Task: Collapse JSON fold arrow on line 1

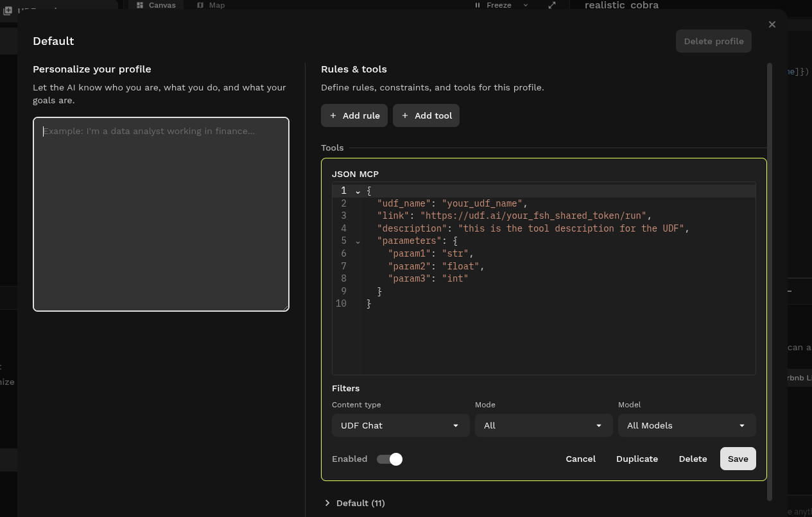Action: (358, 191)
